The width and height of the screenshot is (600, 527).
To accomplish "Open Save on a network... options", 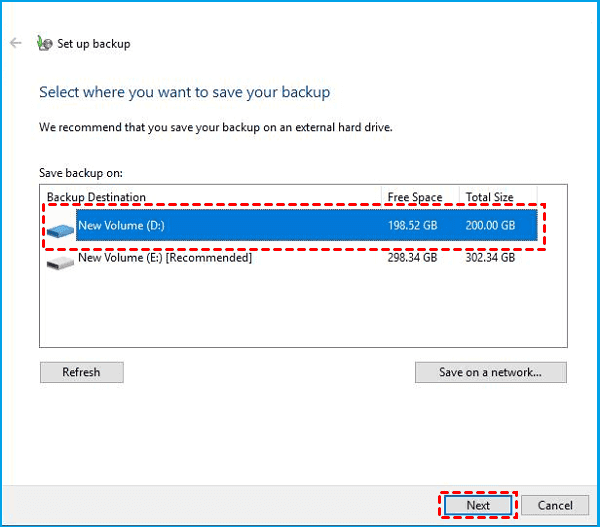I will pyautogui.click(x=490, y=372).
